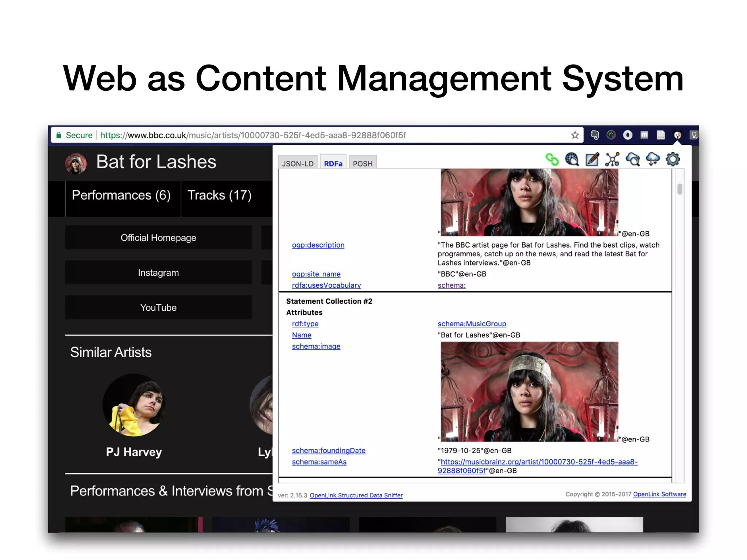Screen dimensions: 747x560
Task: Click the sniffer panel scrollbar thumb
Action: coord(680,189)
